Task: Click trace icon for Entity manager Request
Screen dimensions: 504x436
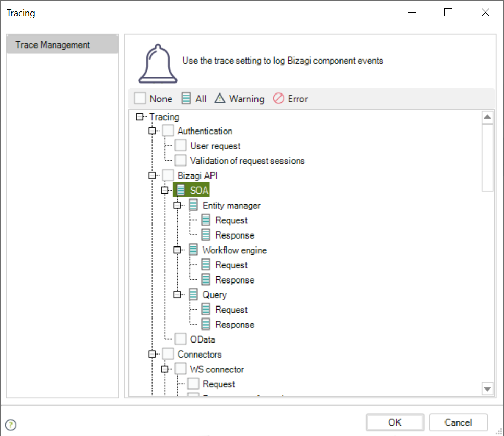Action: point(206,220)
